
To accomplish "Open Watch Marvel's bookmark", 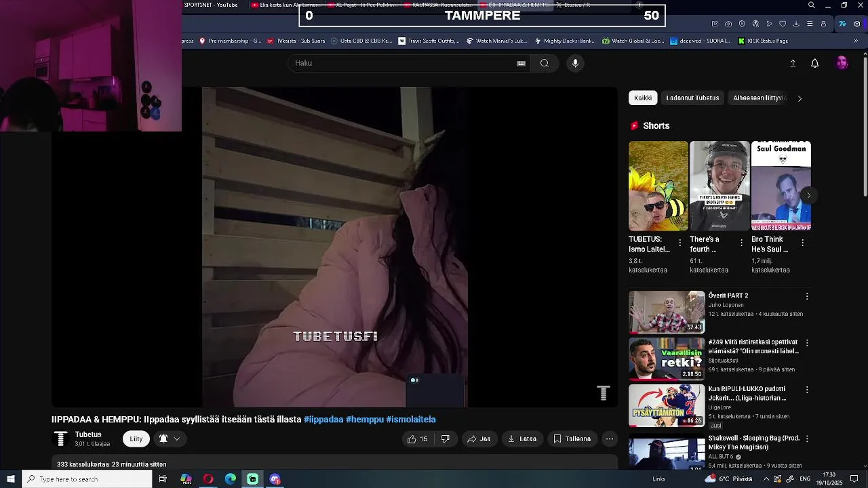I will coord(496,41).
